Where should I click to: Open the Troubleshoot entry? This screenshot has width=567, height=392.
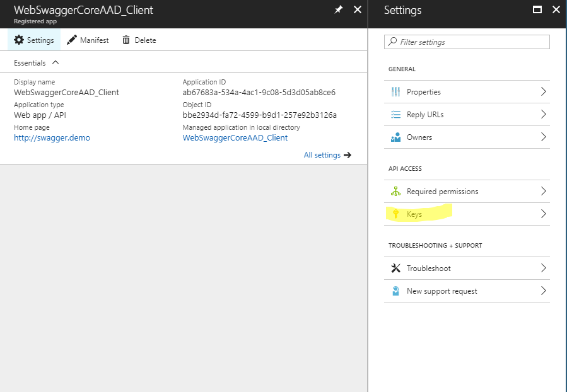pyautogui.click(x=467, y=268)
